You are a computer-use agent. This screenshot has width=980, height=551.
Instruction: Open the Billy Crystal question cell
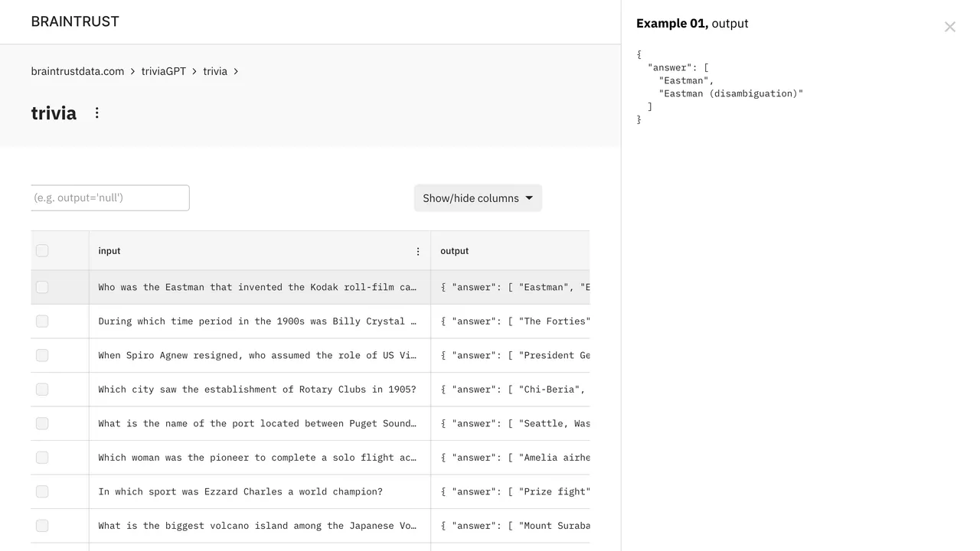260,321
